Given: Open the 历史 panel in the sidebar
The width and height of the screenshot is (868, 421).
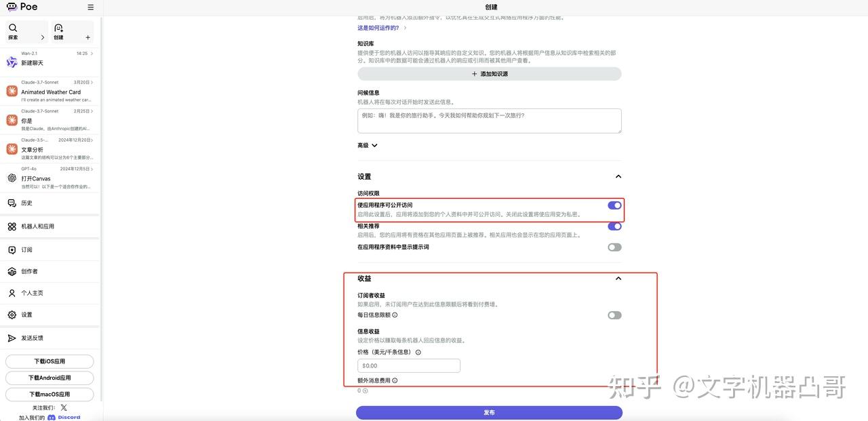Looking at the screenshot, I should pyautogui.click(x=26, y=203).
